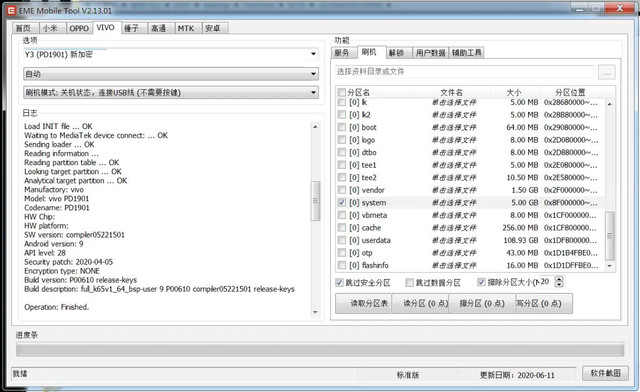
Task: Click the 进度条 progress bar
Action: (320, 350)
